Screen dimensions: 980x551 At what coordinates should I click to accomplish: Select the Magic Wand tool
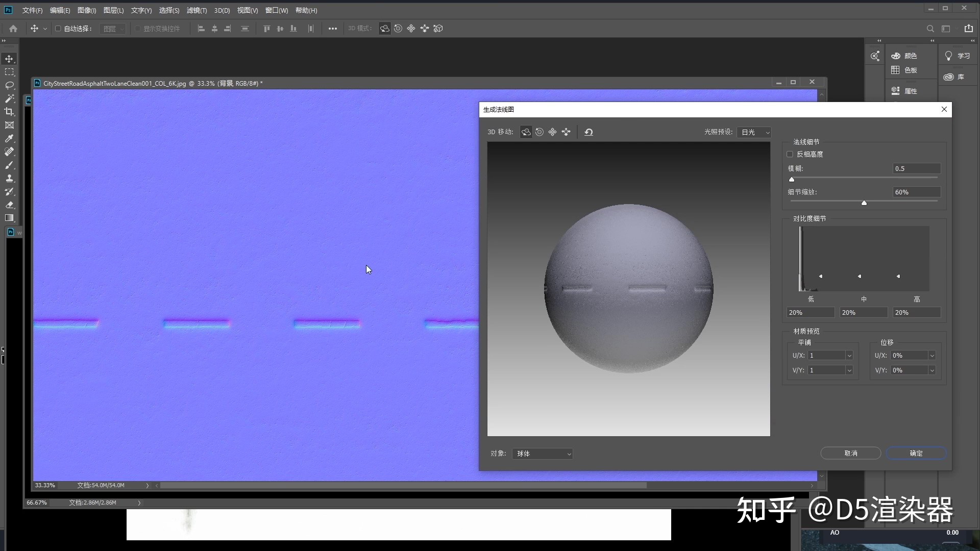(9, 98)
